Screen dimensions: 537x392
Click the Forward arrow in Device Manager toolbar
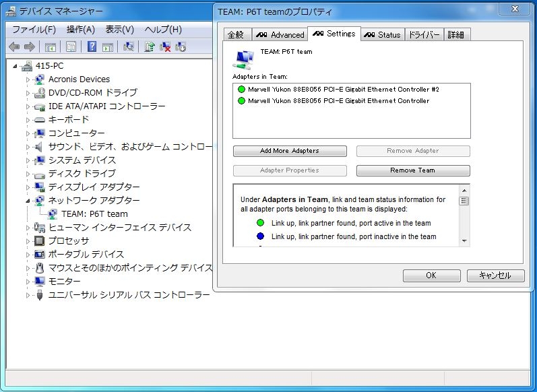[30, 46]
